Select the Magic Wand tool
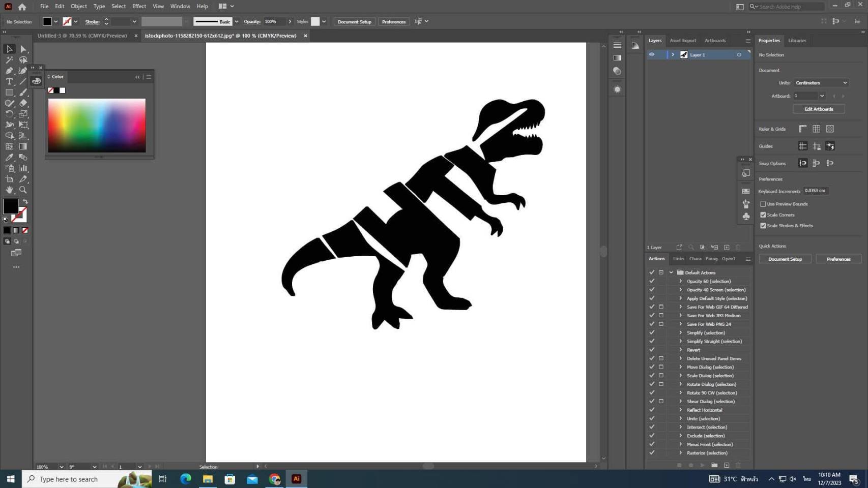 point(9,60)
